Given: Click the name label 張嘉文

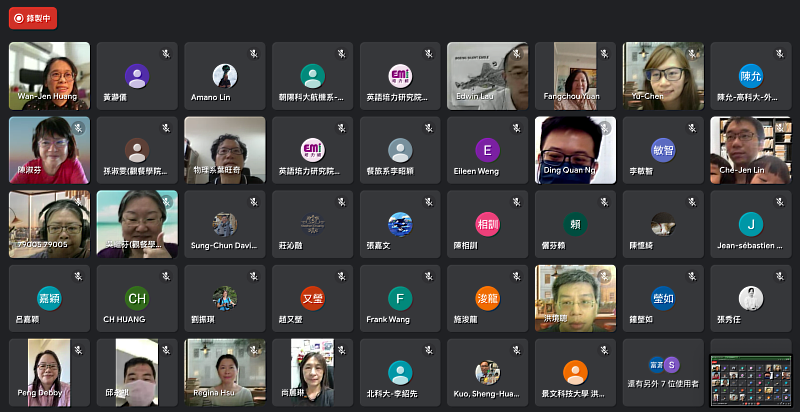Looking at the screenshot, I should [379, 245].
